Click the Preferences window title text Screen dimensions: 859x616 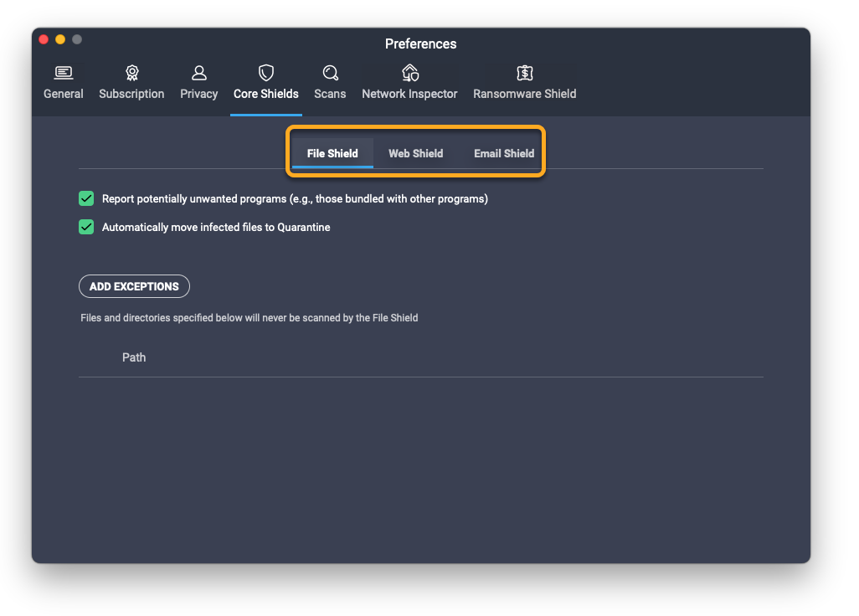tap(420, 44)
